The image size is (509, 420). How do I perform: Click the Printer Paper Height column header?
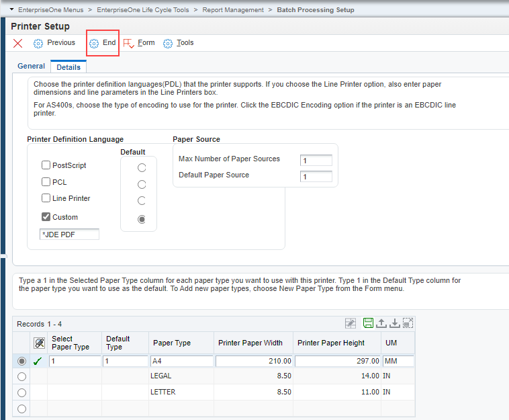point(337,343)
